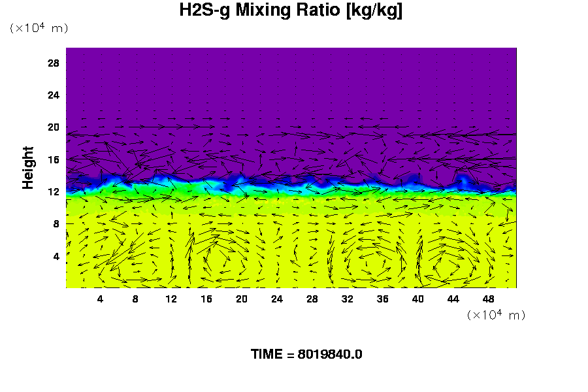The height and width of the screenshot is (392, 588).
Task: Select the Height y-axis label
Action: [28, 168]
